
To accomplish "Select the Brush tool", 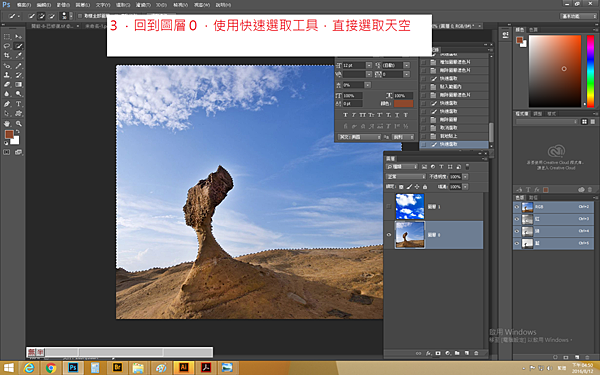I will click(x=18, y=65).
